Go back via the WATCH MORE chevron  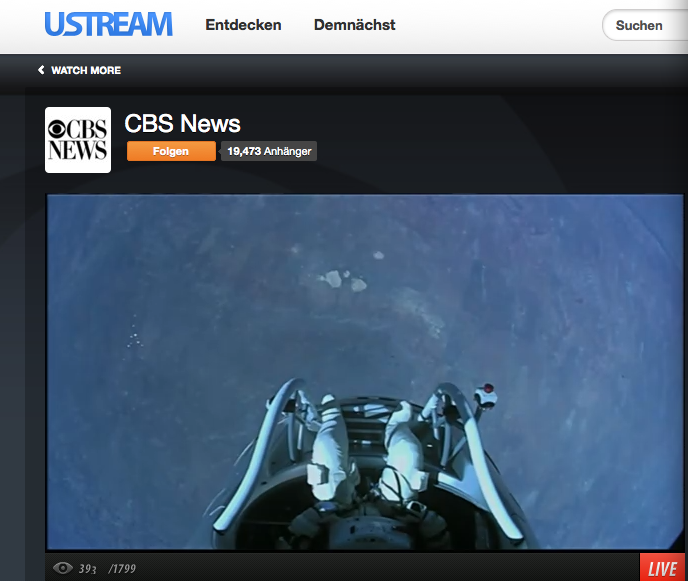41,70
